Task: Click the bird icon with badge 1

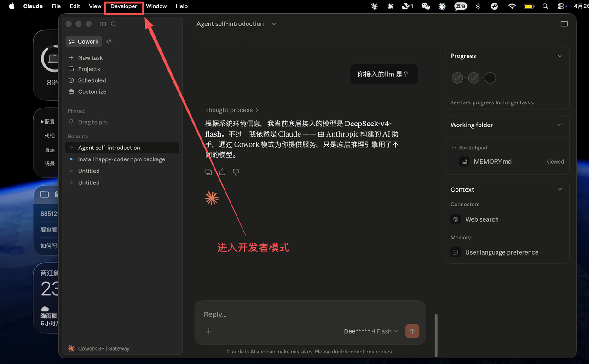Action: tap(408, 6)
